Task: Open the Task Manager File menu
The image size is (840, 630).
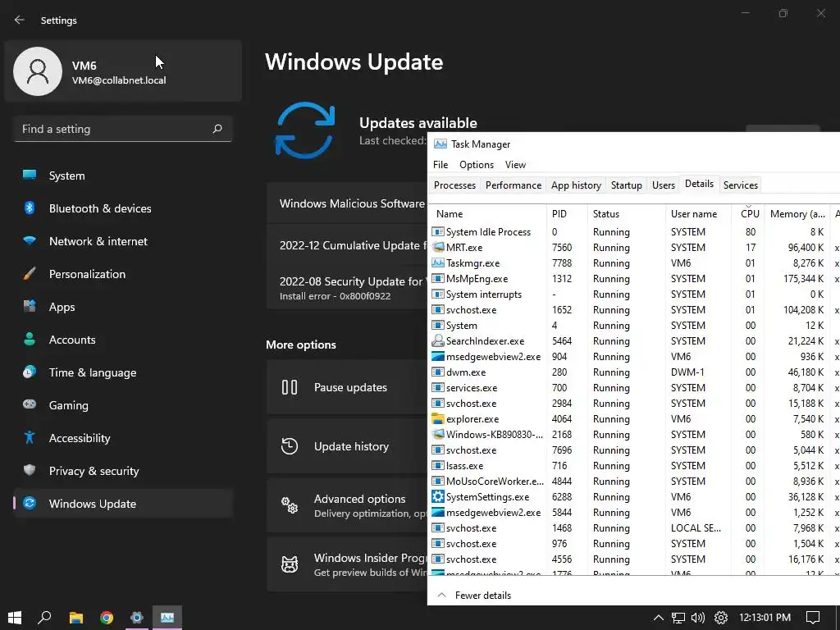Action: coord(441,164)
